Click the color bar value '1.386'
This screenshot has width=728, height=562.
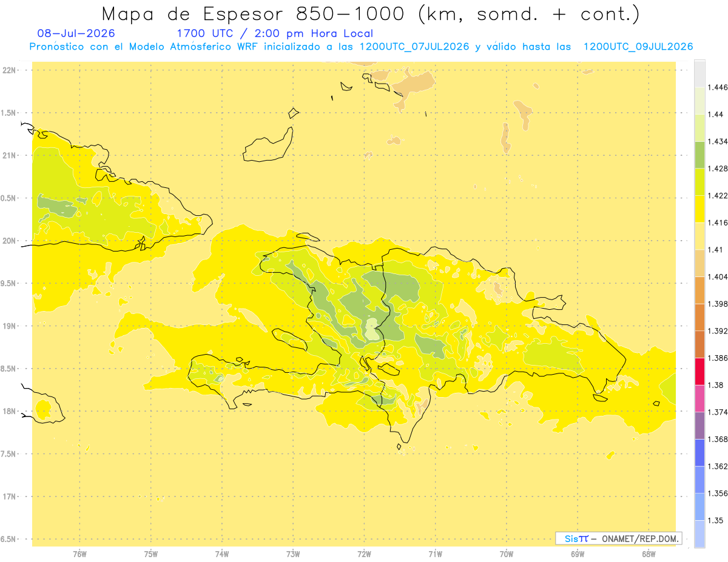click(718, 358)
